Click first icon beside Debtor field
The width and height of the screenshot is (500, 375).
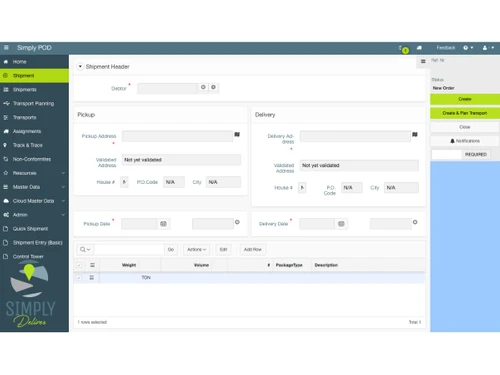pyautogui.click(x=203, y=87)
